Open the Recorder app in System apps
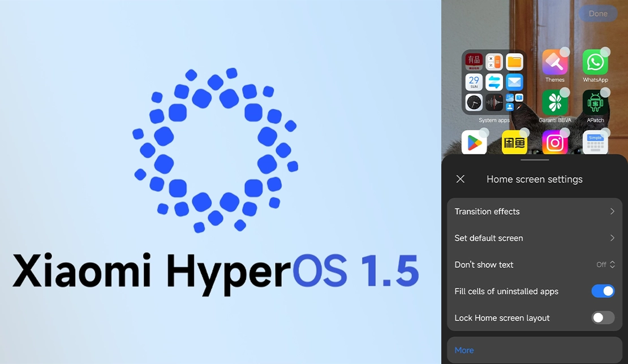This screenshot has height=364, width=628. (x=494, y=103)
